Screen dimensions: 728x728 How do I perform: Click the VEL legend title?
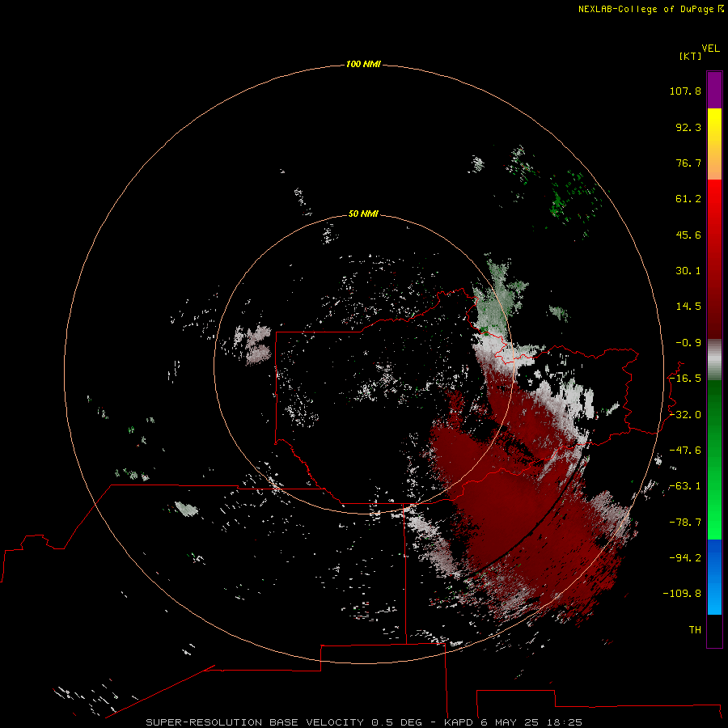tap(710, 49)
